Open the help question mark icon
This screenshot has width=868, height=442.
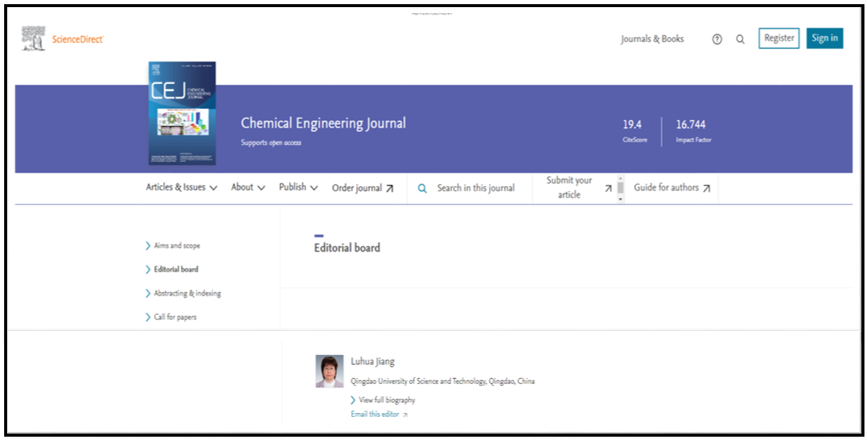(x=717, y=40)
